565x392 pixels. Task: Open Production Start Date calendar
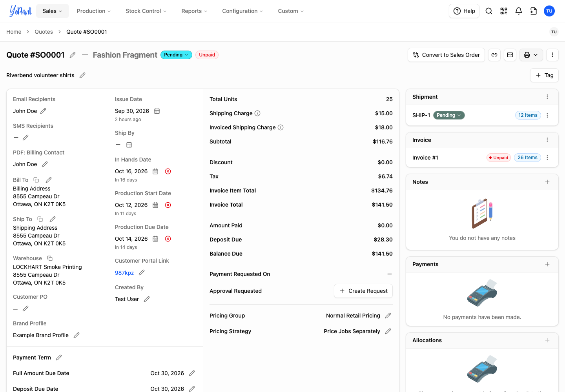pyautogui.click(x=155, y=205)
